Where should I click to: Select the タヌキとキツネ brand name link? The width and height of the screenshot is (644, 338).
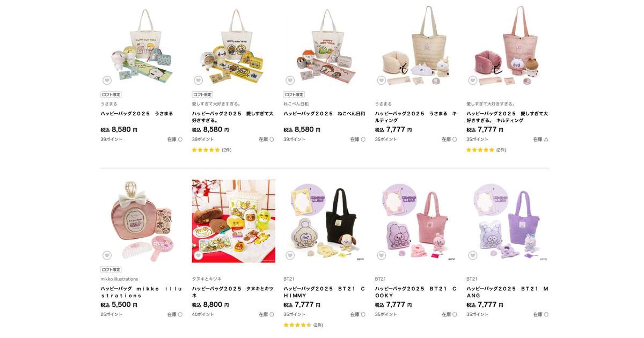tap(207, 279)
